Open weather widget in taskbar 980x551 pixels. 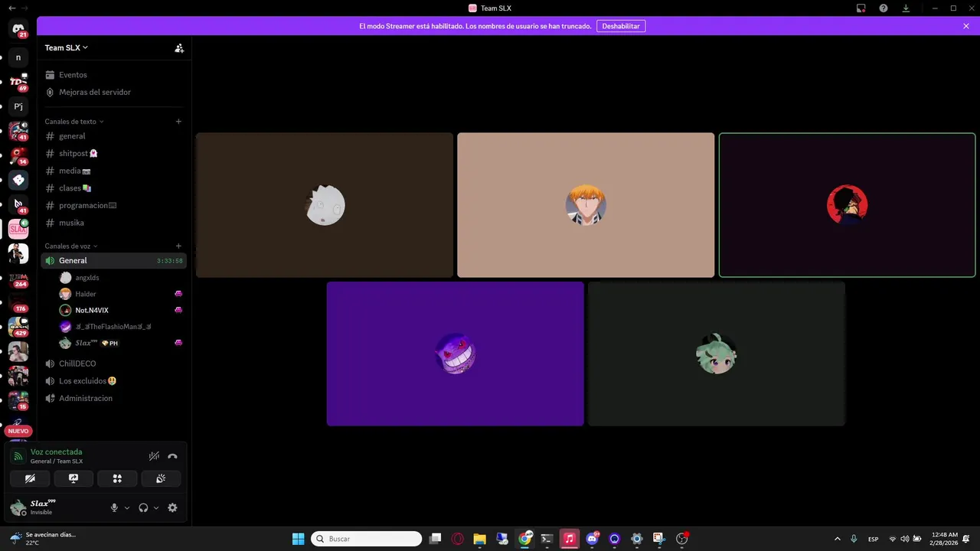coord(44,539)
